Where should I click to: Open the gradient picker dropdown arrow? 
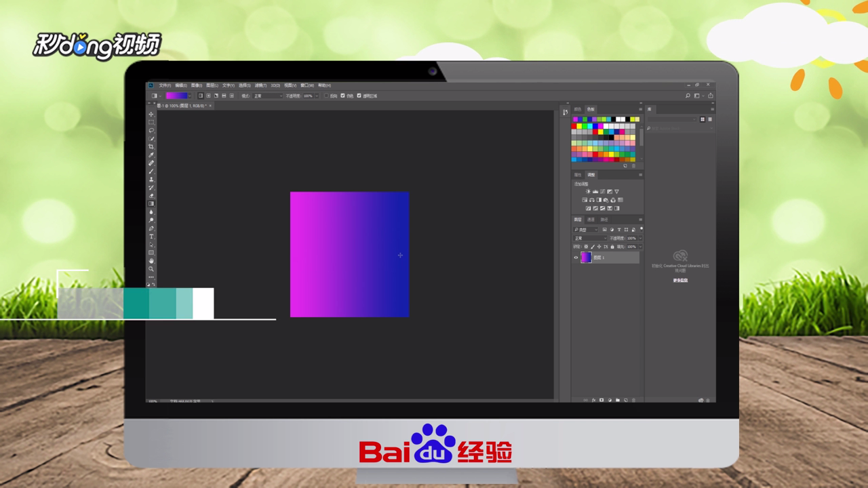[x=190, y=96]
